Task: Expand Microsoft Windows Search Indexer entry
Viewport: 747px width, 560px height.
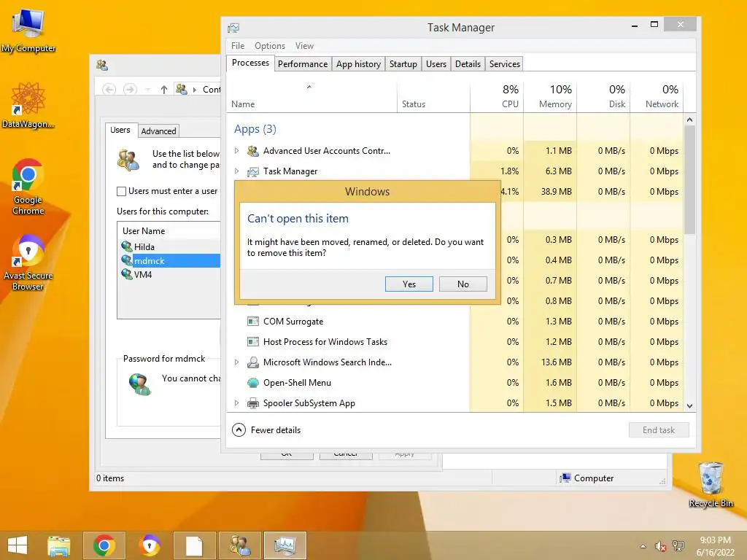Action: pos(237,362)
